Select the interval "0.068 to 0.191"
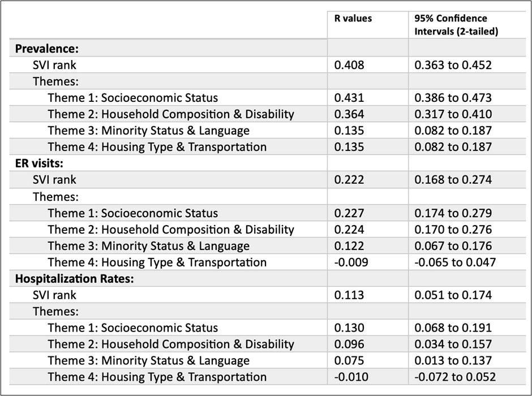The height and width of the screenshot is (396, 532). (x=453, y=328)
